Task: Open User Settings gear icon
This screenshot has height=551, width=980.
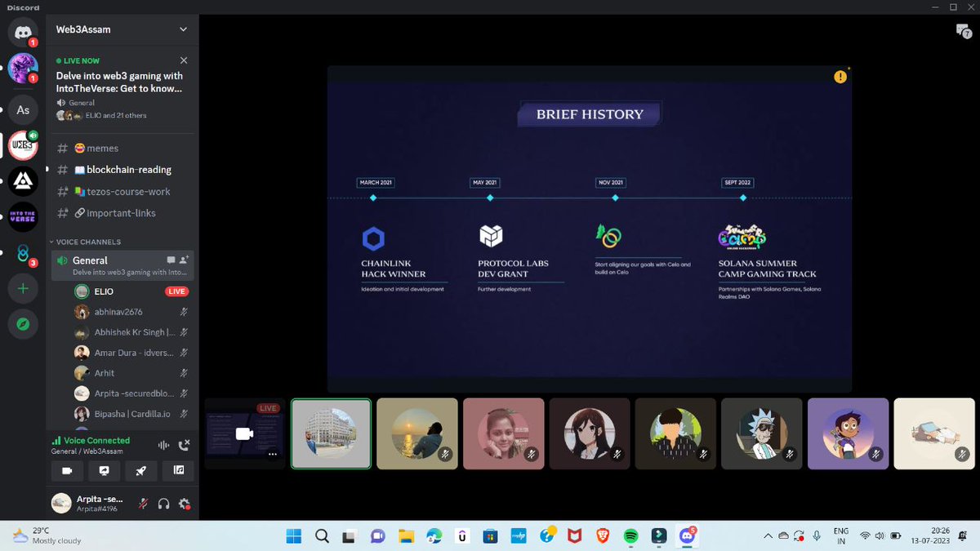Action: click(x=185, y=504)
